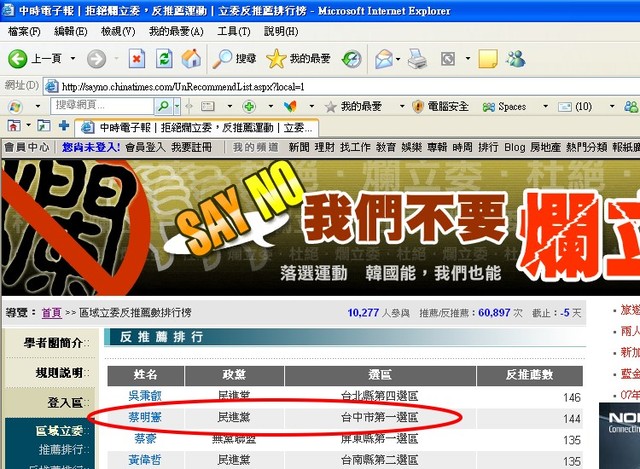Open 吳秉叡 name link
The height and width of the screenshot is (469, 640).
pos(145,396)
